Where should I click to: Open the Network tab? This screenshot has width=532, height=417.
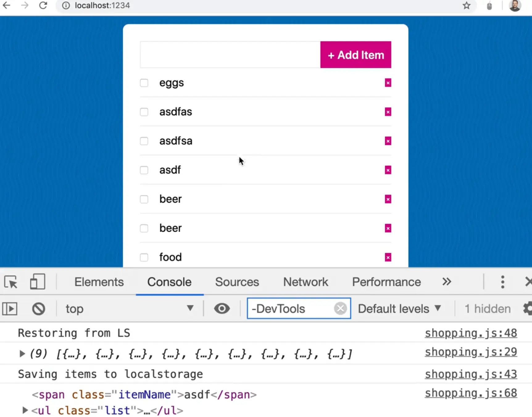305,282
